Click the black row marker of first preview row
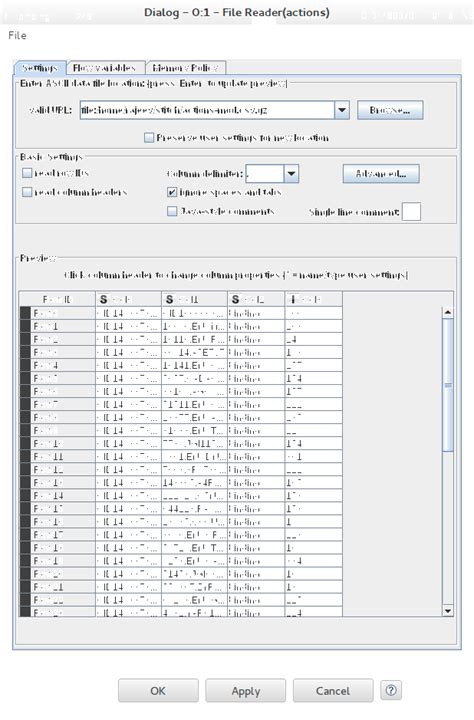This screenshot has height=720, width=474. (x=25, y=313)
